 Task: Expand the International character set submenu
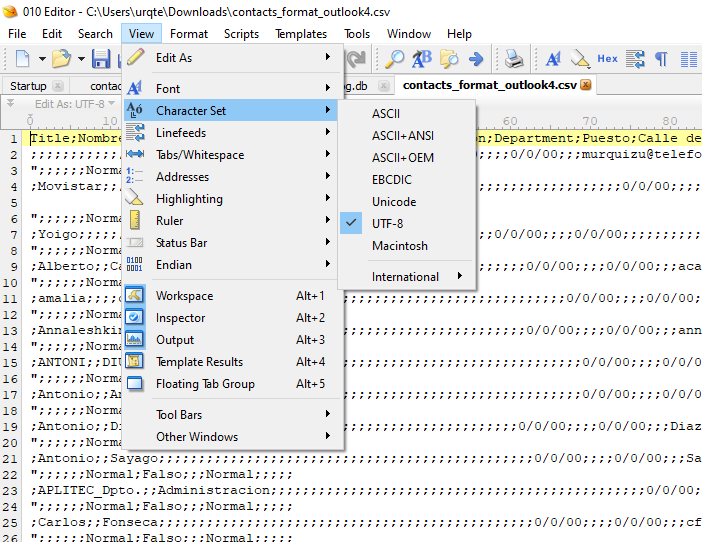pos(405,277)
